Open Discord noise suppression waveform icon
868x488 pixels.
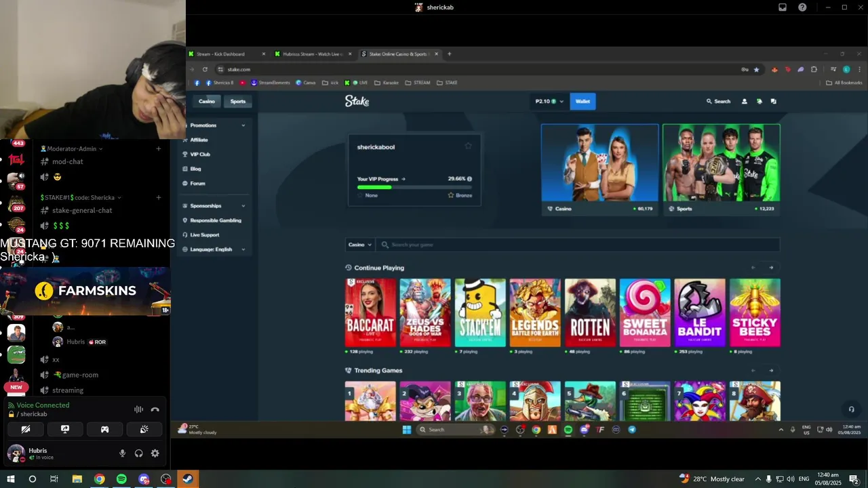coord(138,409)
